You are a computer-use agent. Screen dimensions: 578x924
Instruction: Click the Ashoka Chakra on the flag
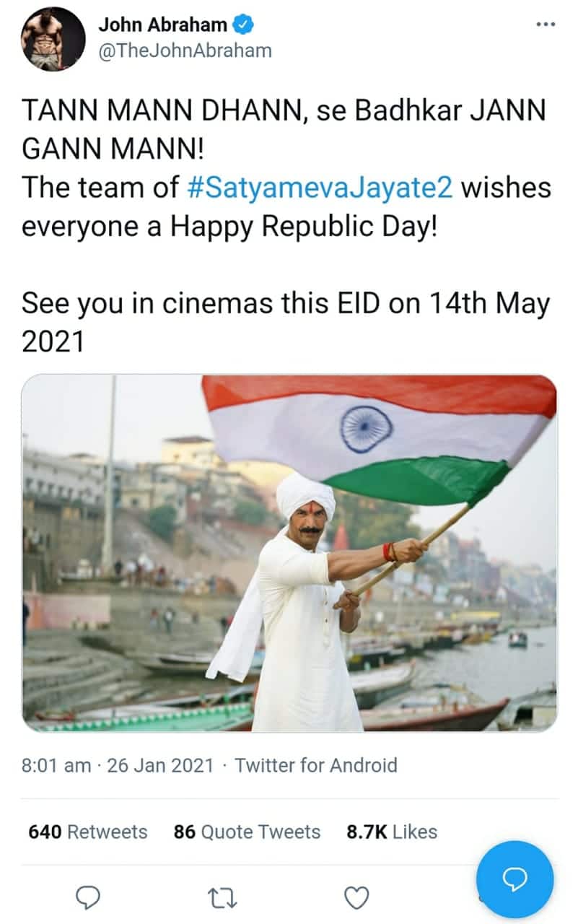click(366, 430)
